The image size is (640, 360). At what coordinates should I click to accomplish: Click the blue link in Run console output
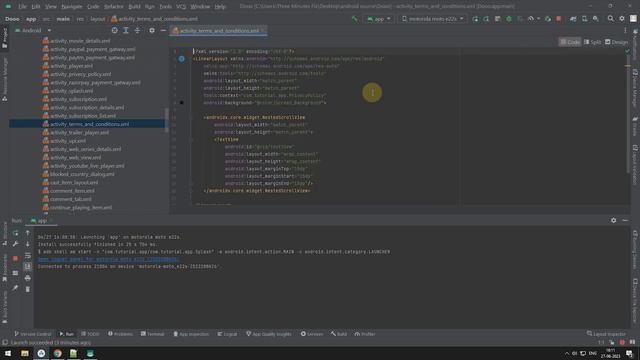pyautogui.click(x=108, y=259)
